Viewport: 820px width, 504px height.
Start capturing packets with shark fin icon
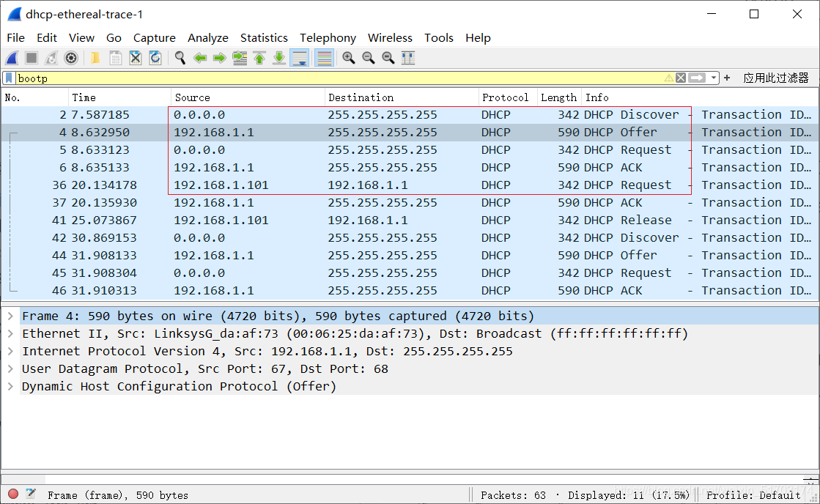(12, 58)
